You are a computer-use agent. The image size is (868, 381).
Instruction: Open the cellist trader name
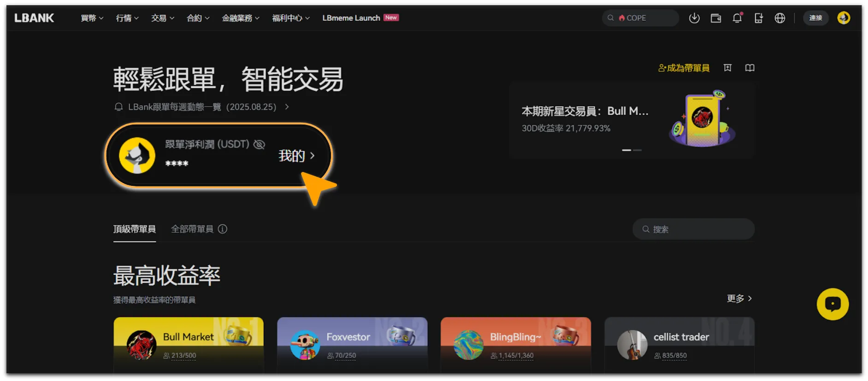click(681, 337)
